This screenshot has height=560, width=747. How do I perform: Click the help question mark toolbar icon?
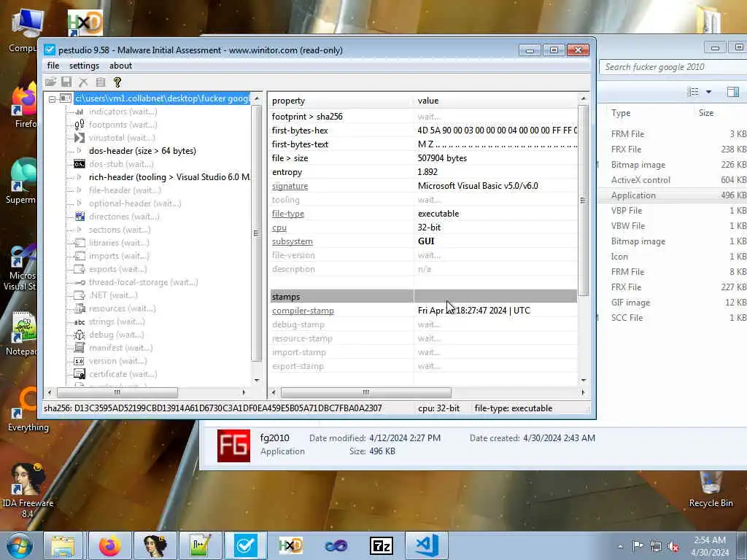click(117, 82)
